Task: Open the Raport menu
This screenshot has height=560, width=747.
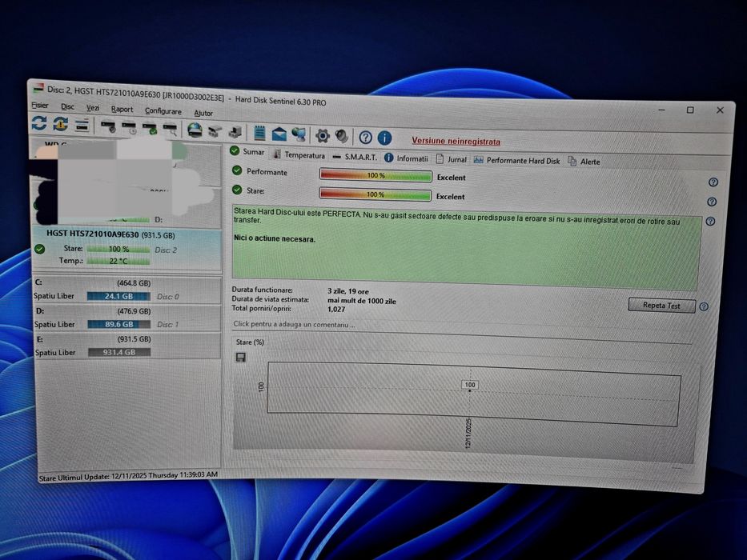Action: click(x=122, y=110)
